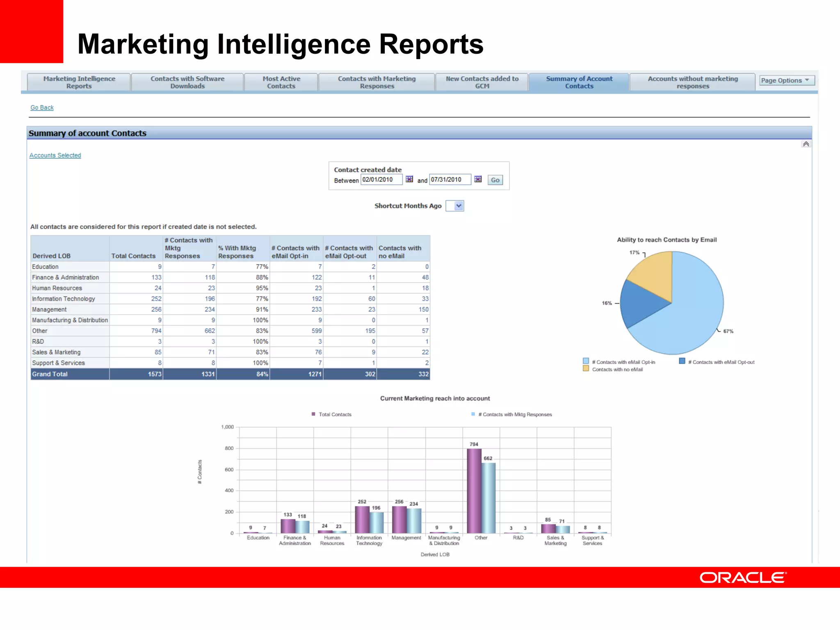Switch to New Contacts added to GCM tab

tap(482, 82)
